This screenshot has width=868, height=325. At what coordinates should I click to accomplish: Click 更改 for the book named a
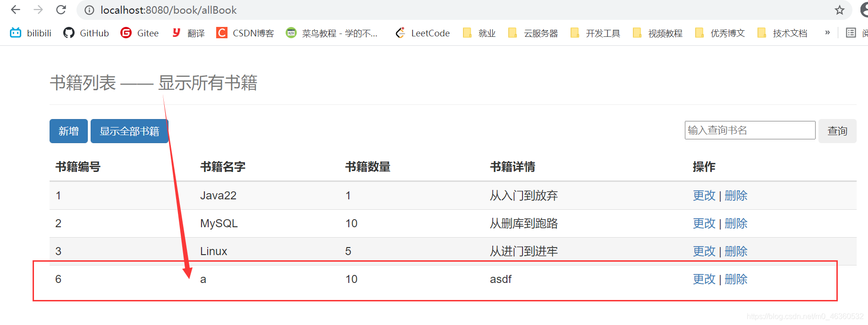click(x=704, y=279)
